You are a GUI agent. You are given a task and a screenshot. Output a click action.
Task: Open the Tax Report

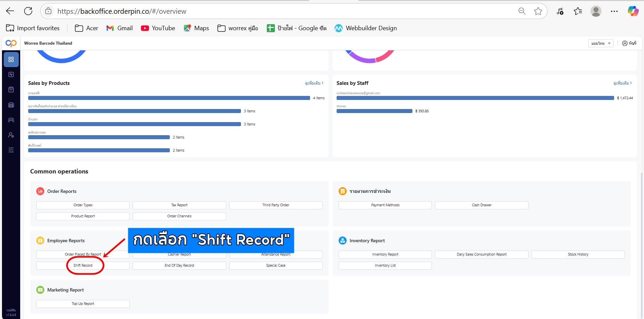click(x=179, y=205)
